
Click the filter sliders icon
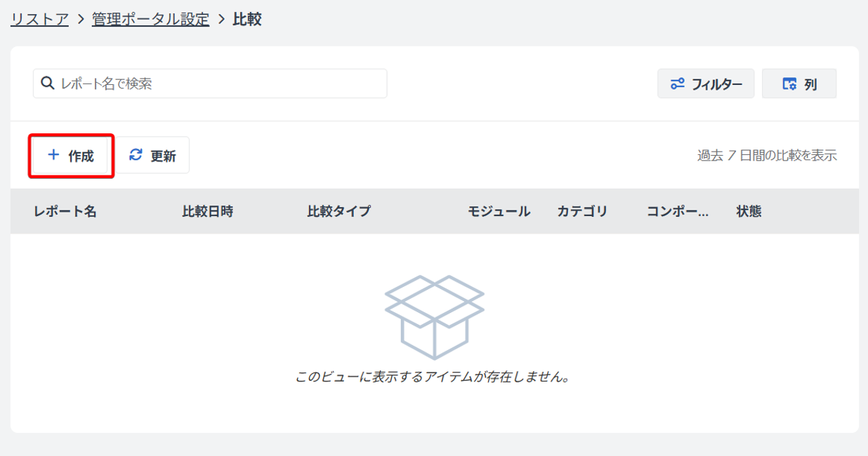pos(678,84)
